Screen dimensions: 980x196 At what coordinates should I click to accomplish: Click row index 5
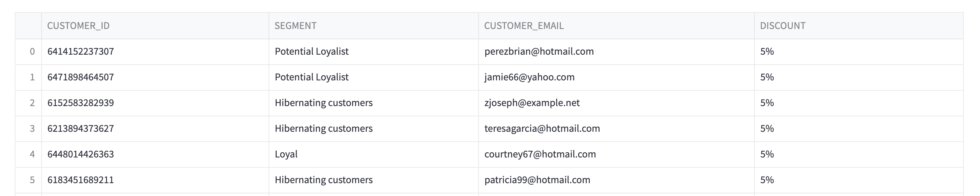click(x=29, y=180)
